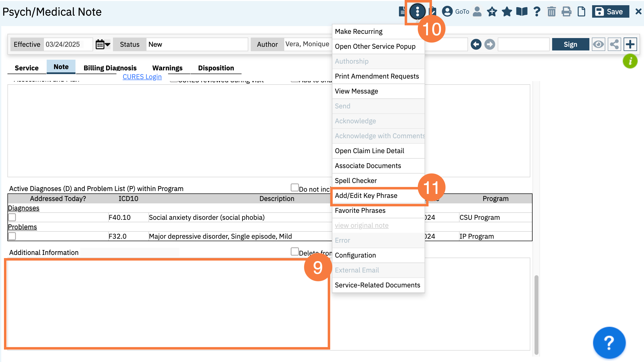The width and height of the screenshot is (644, 362).
Task: Check Social anxiety disorder addressed today box
Action: pyautogui.click(x=12, y=217)
